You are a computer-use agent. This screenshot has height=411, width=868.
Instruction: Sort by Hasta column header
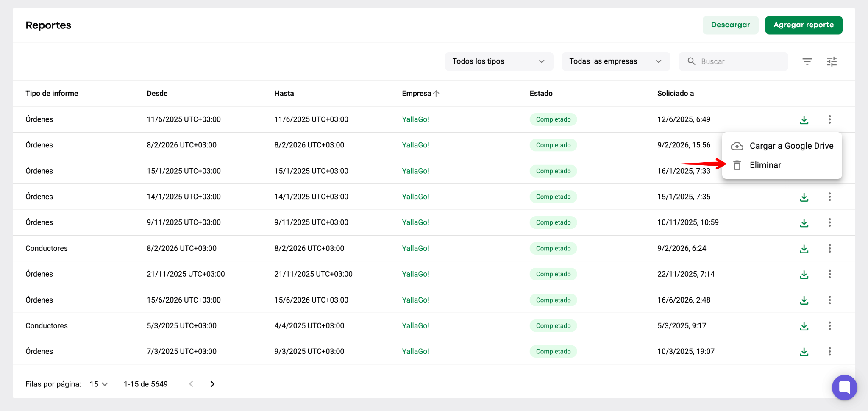tap(284, 93)
